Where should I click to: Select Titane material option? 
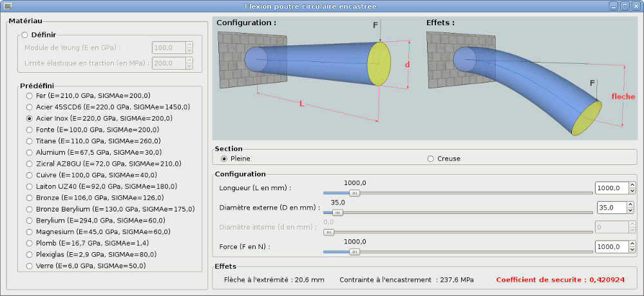[x=29, y=141]
